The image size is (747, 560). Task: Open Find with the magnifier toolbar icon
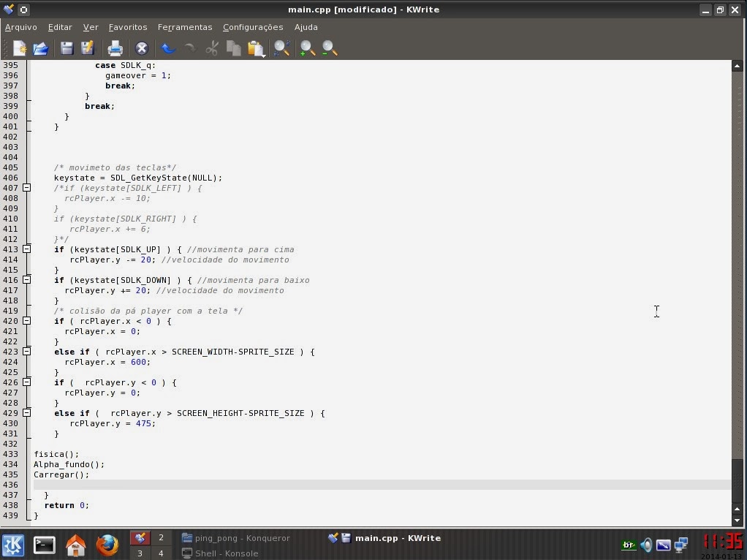281,48
